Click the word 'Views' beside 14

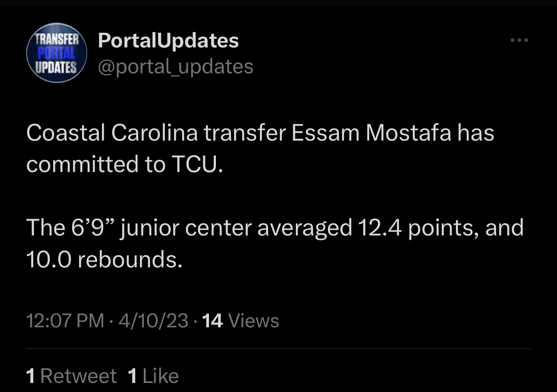pyautogui.click(x=253, y=321)
